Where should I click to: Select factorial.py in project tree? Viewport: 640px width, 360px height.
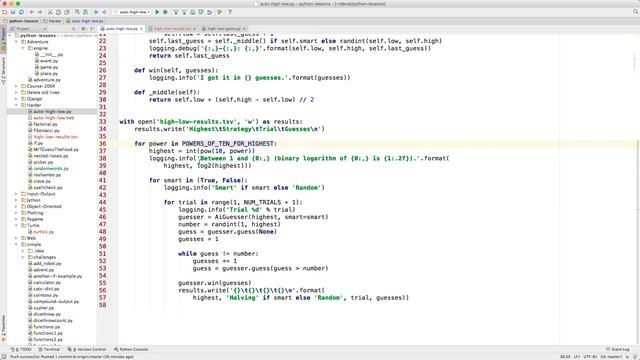click(43, 124)
